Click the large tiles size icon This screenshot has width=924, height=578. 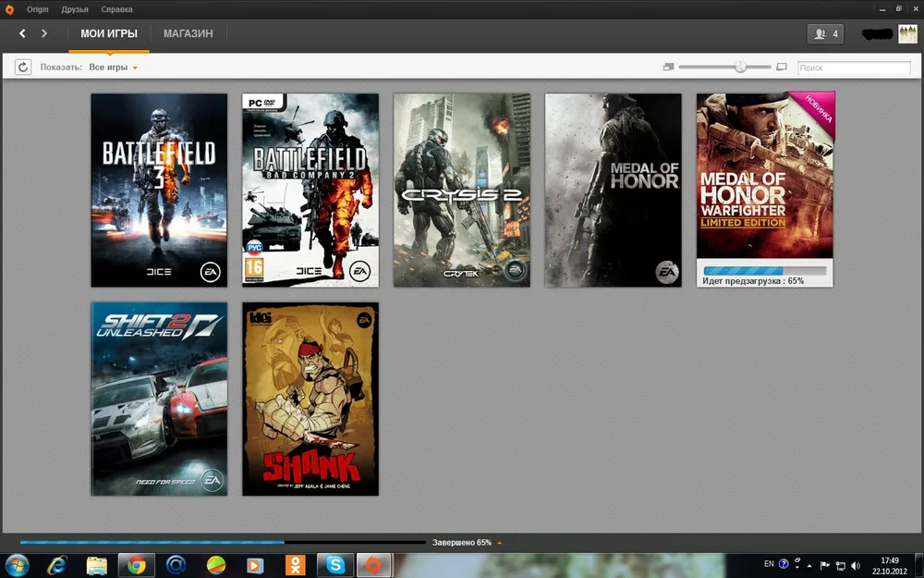click(782, 68)
